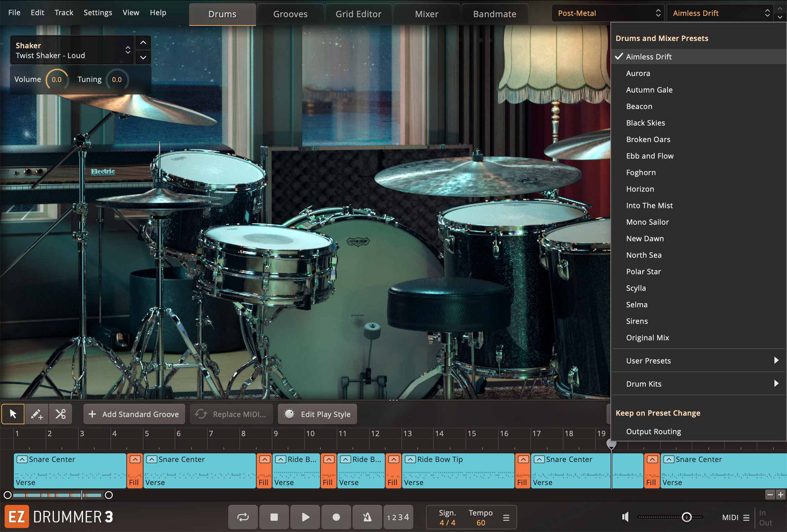The height and width of the screenshot is (532, 787).
Task: Switch to the Mixer tab
Action: (x=426, y=14)
